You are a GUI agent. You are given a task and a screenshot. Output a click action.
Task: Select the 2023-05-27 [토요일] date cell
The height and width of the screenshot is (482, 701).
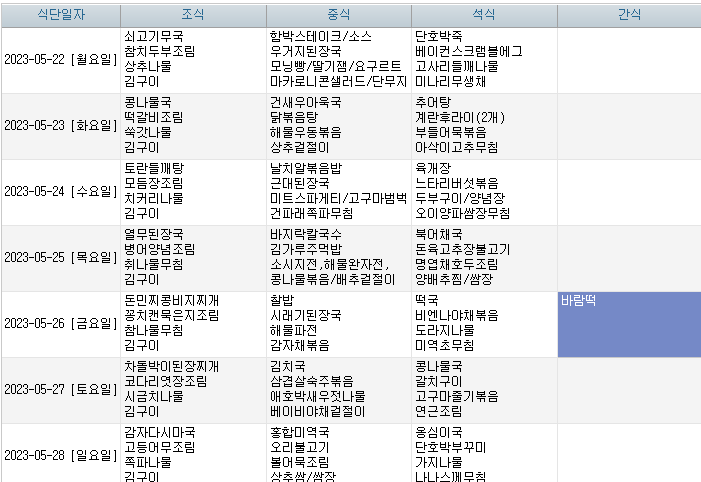tap(60, 389)
